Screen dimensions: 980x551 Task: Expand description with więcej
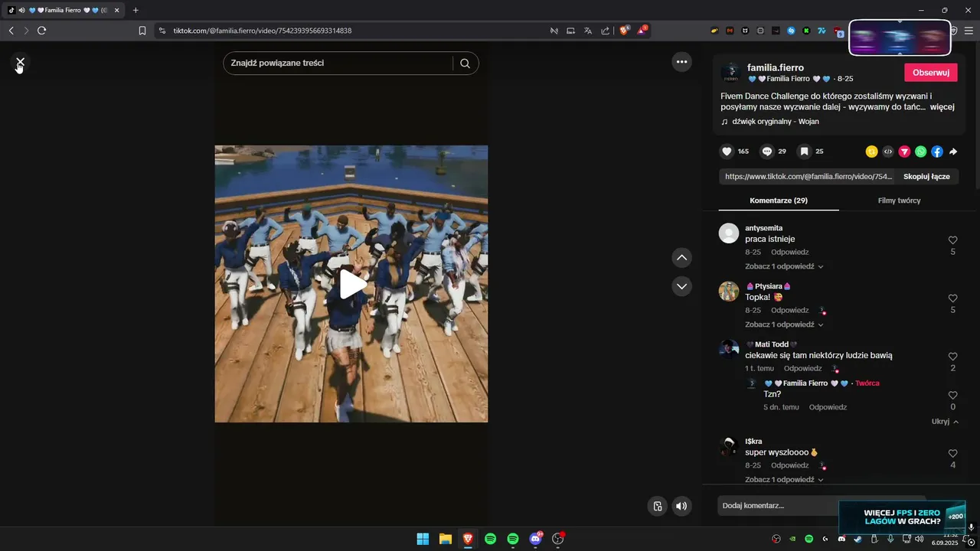942,107
